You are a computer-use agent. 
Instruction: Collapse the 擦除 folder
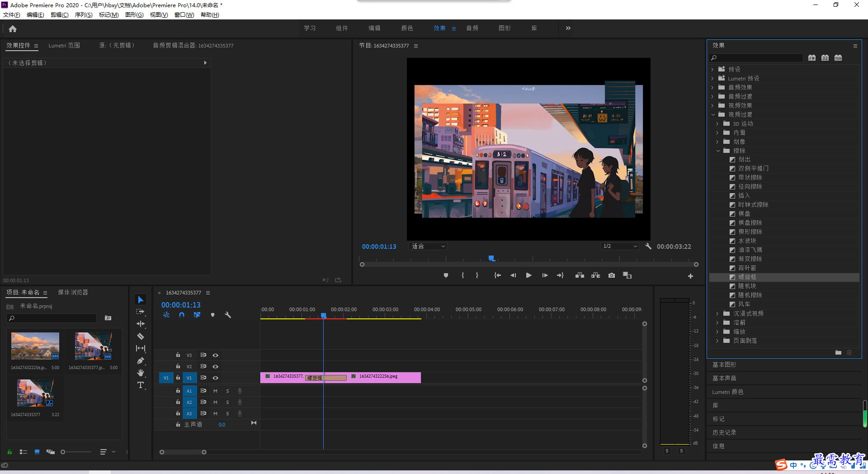click(x=718, y=151)
